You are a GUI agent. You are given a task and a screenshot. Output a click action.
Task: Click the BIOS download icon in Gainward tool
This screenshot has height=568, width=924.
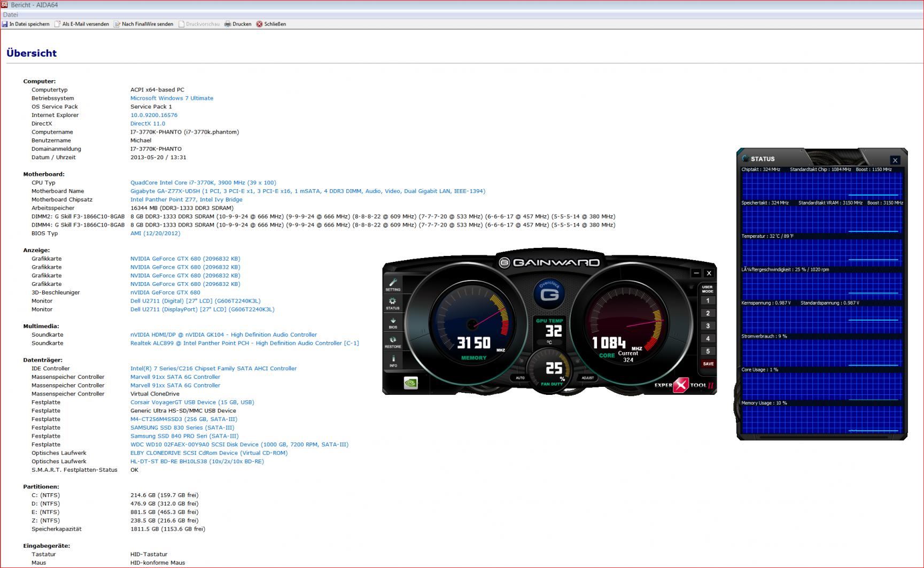[x=393, y=323]
